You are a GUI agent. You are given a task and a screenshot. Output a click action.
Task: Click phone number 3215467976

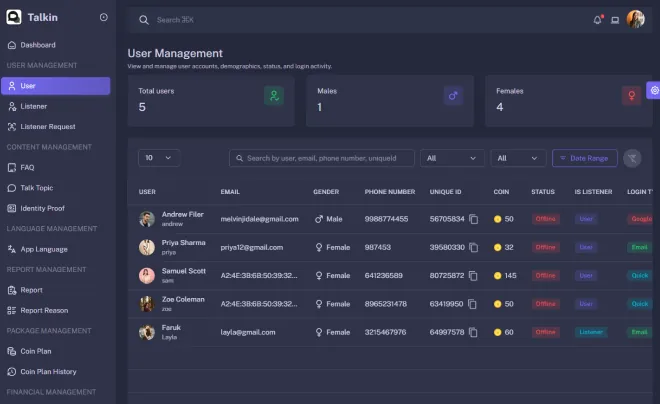(x=386, y=332)
